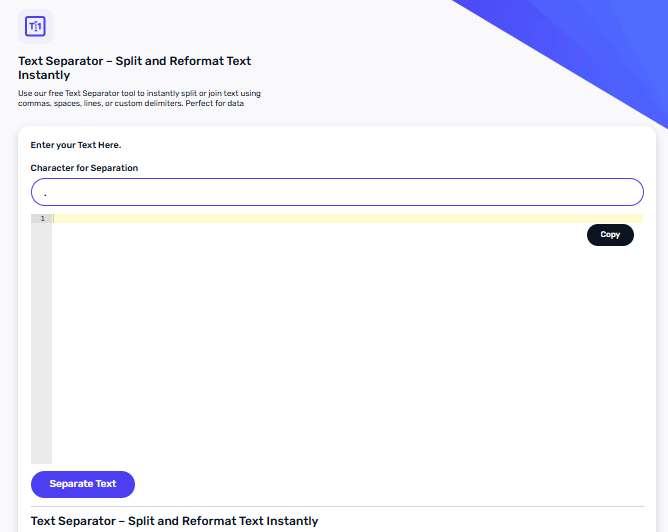Screen dimensions: 668x532
Task: Click the period character inside the separator field
Action: coord(45,195)
